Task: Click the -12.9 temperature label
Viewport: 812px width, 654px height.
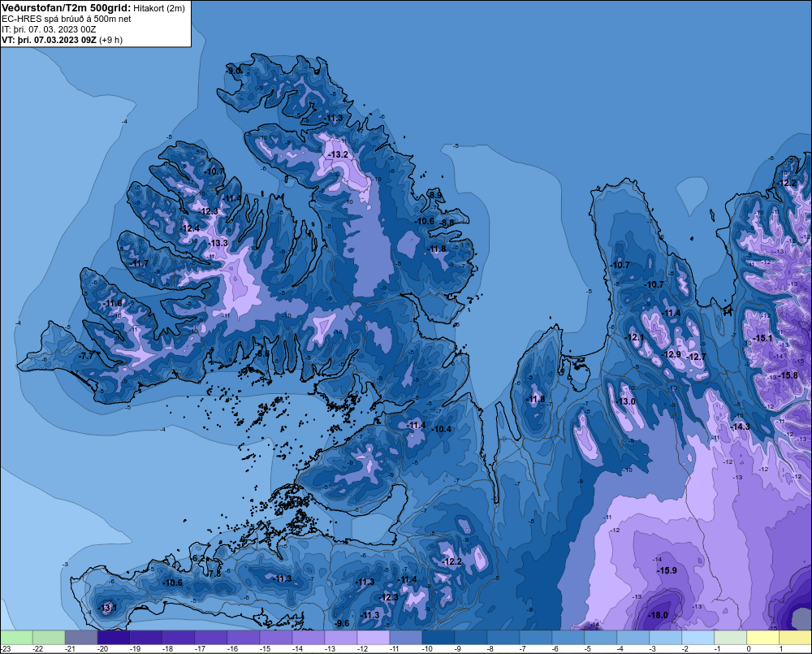Action: click(x=672, y=354)
